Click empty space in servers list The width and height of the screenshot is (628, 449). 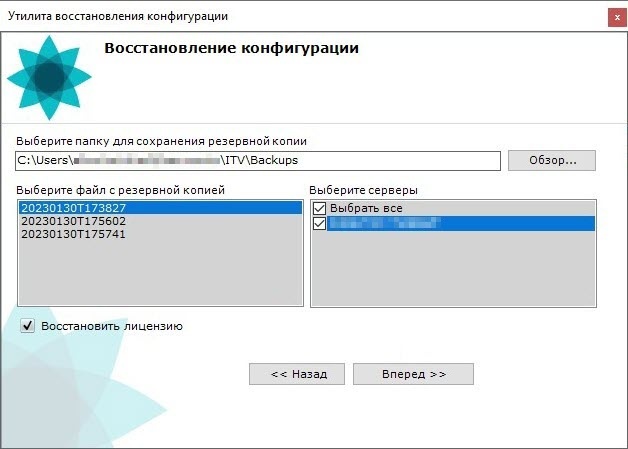coord(452,275)
